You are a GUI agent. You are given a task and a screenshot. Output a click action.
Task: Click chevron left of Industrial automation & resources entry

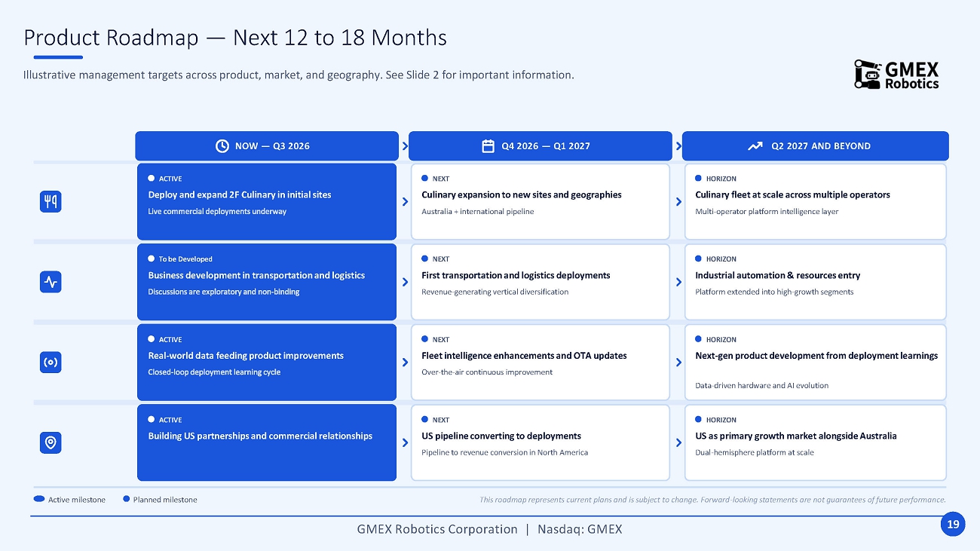(x=679, y=282)
